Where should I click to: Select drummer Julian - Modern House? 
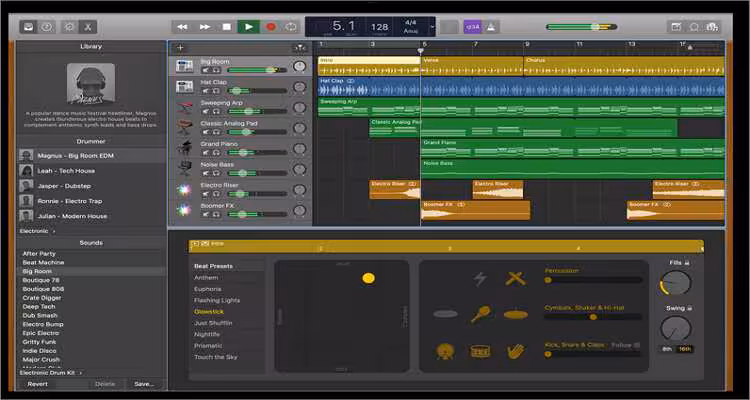click(x=91, y=216)
